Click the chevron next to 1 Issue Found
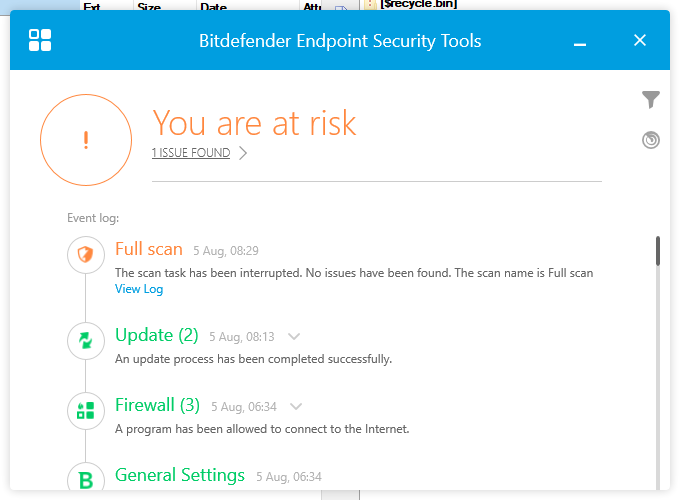This screenshot has width=680, height=500. 243,153
